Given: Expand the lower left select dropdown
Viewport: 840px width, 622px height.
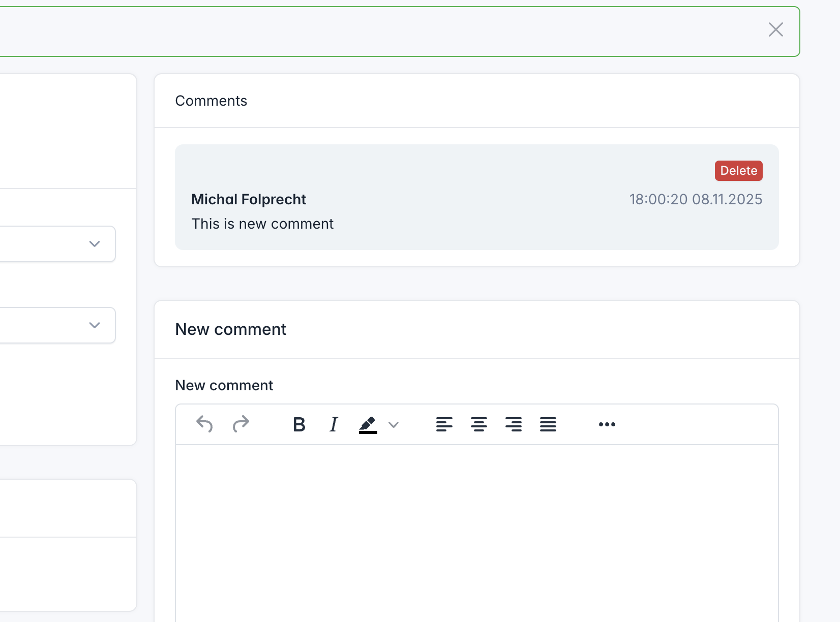Looking at the screenshot, I should click(95, 325).
